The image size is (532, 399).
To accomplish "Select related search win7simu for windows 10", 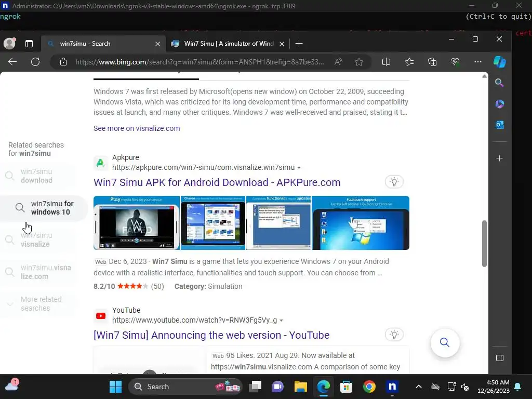I will 43,208.
